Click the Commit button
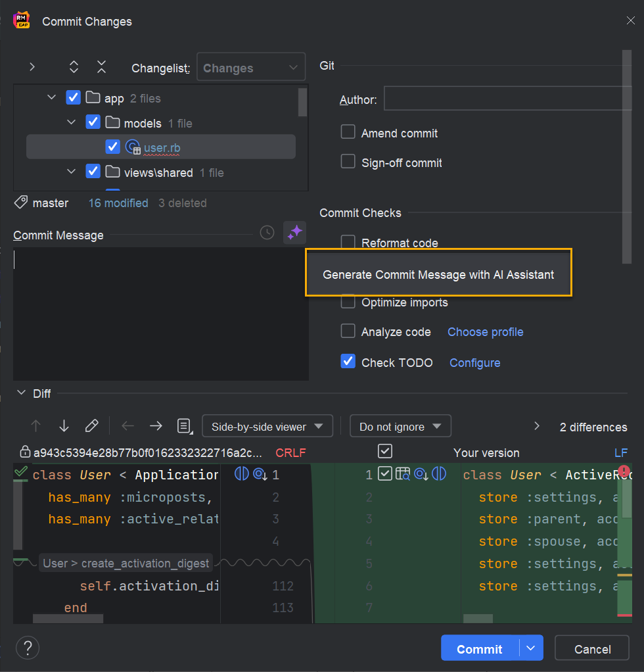 (x=480, y=648)
